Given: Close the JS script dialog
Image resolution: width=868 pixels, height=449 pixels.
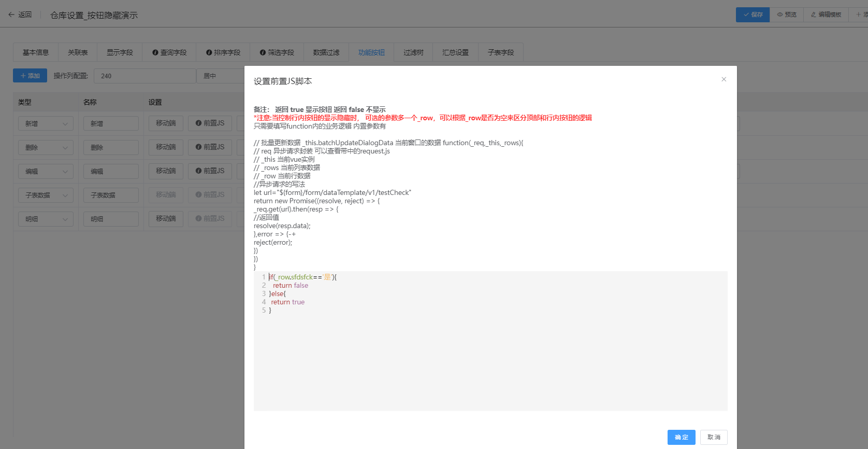Looking at the screenshot, I should [724, 79].
